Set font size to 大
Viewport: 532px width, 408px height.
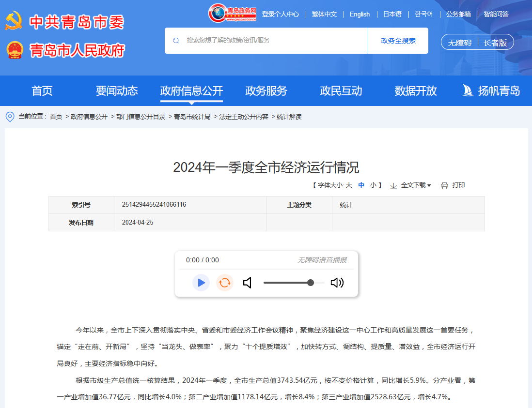pyautogui.click(x=349, y=185)
